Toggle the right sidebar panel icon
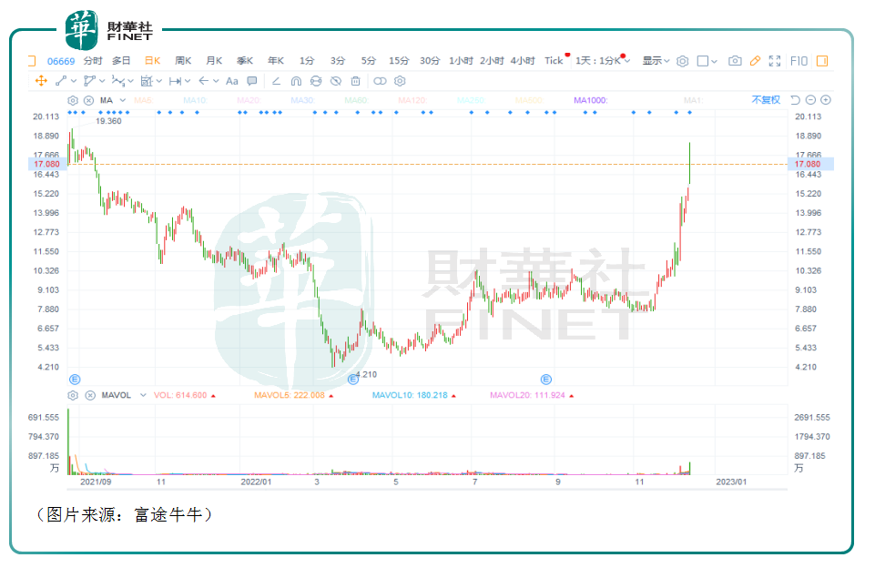 point(822,61)
